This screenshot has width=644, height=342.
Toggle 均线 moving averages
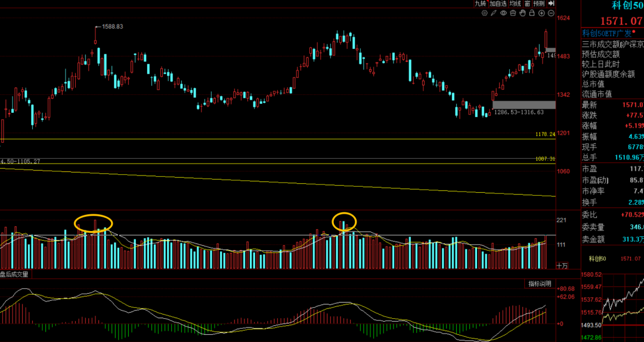coord(515,4)
